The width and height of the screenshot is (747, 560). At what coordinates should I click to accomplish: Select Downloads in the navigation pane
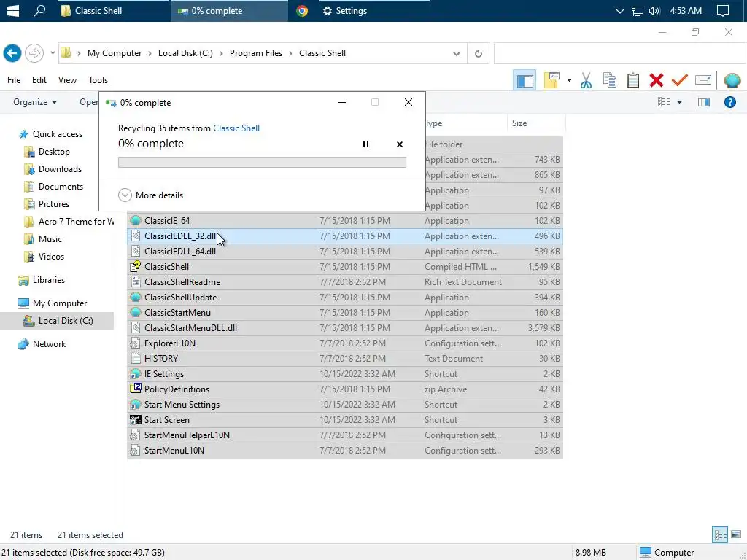(x=60, y=169)
